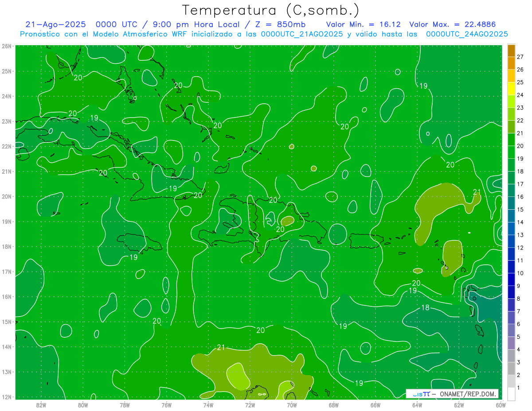Click the 20N latitude axis label
Image resolution: width=532 pixels, height=411 pixels.
pos(7,196)
